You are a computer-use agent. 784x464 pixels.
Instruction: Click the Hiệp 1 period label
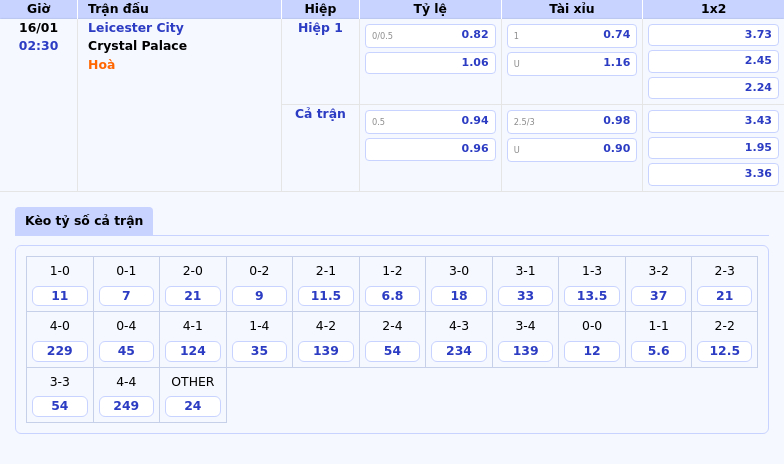[320, 28]
